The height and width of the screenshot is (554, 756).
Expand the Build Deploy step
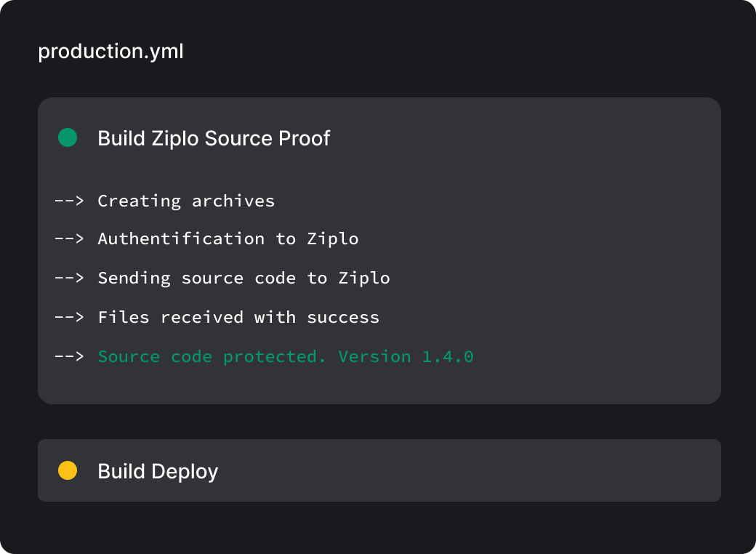[x=379, y=470]
